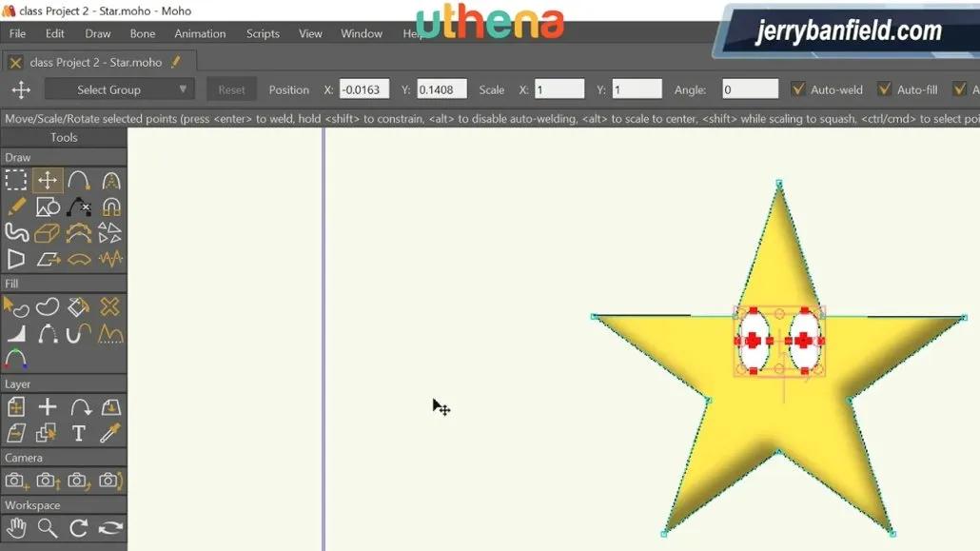Choose the Rotate Workspace tool
980x551 pixels.
[x=79, y=528]
